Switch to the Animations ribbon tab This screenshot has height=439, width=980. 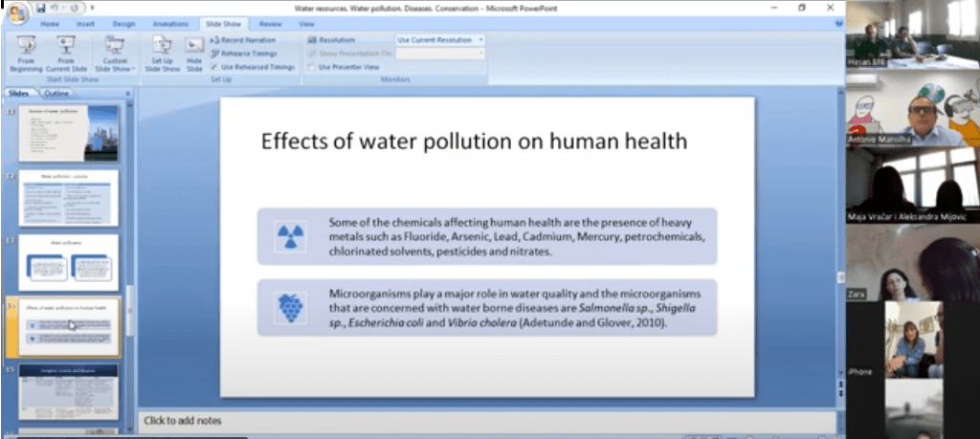pyautogui.click(x=170, y=23)
